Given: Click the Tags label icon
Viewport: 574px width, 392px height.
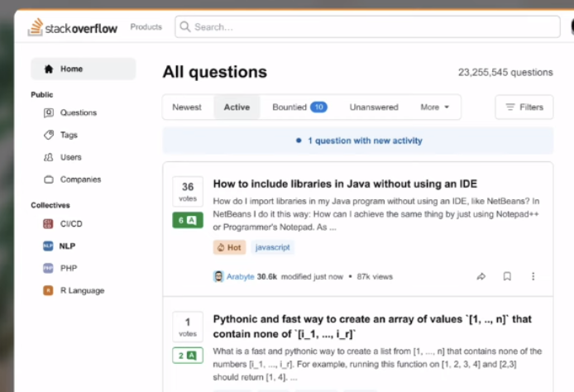Looking at the screenshot, I should pyautogui.click(x=49, y=135).
